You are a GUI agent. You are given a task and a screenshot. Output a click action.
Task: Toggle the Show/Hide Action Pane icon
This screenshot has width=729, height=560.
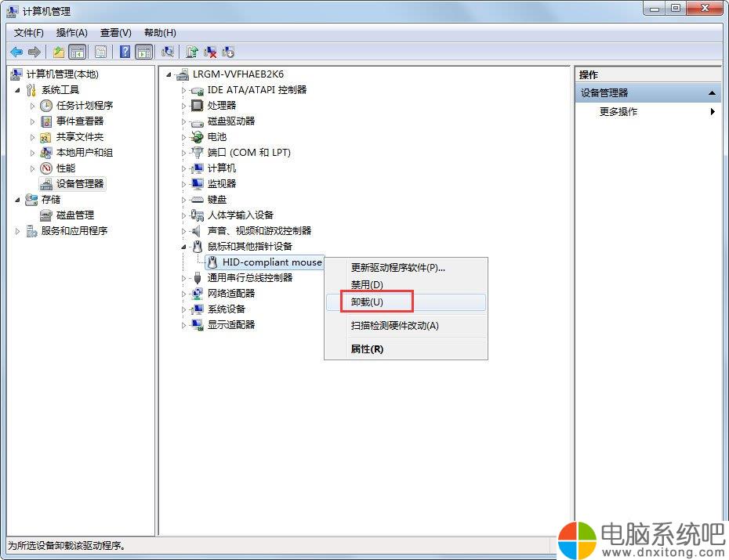144,52
